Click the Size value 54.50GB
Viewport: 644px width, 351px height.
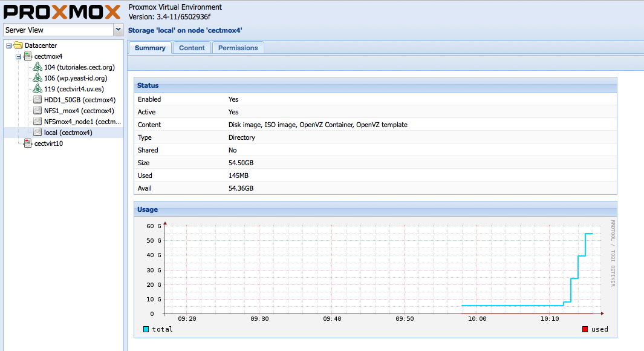click(x=241, y=163)
